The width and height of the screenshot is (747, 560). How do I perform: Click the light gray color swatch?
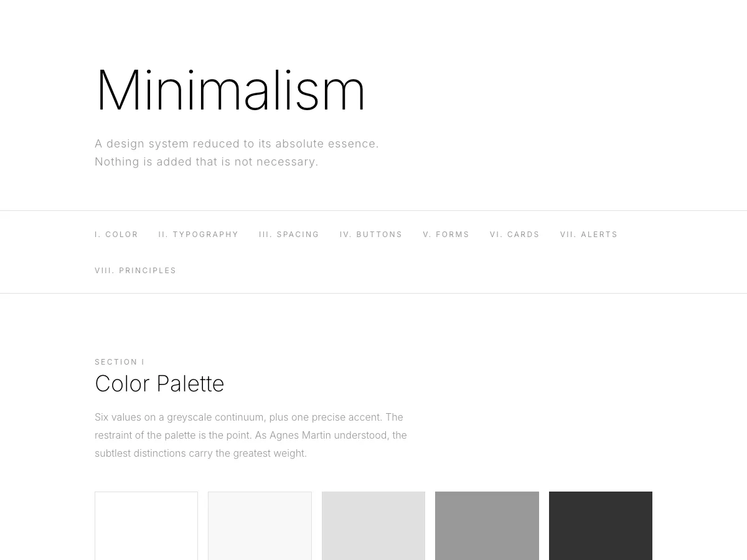[374, 526]
